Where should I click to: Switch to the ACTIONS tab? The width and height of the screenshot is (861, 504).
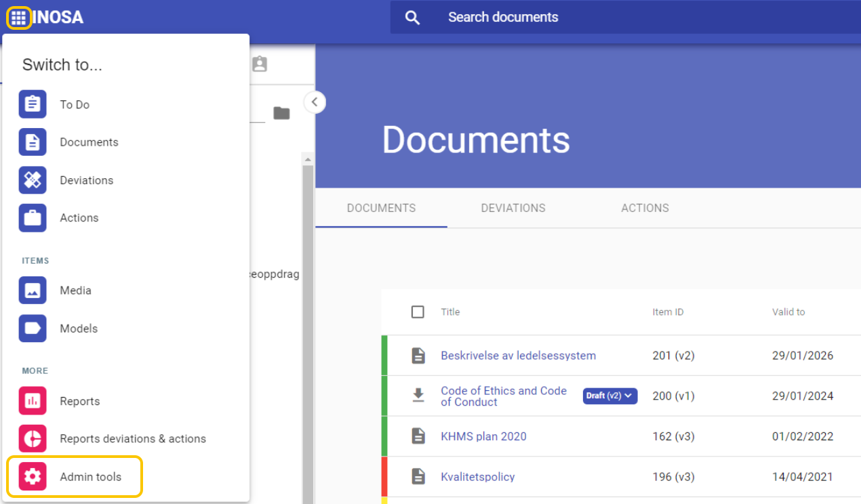(645, 208)
